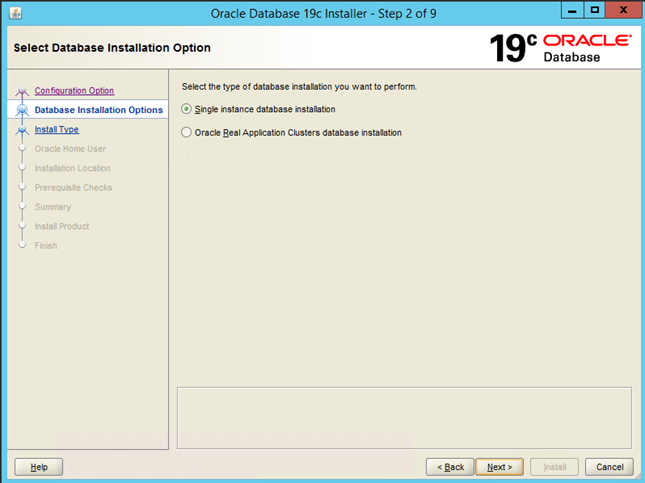Click the step marker icon beside Install Type
645x483 pixels.
[x=22, y=129]
